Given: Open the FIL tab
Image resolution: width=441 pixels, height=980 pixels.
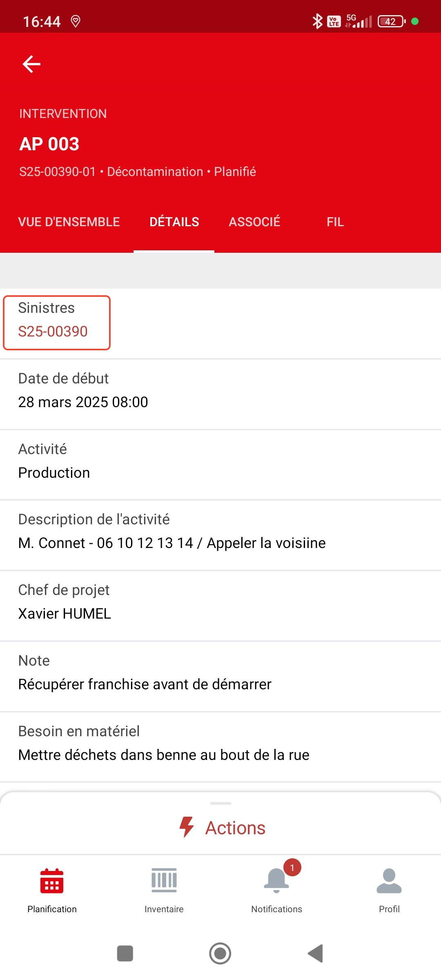Looking at the screenshot, I should (335, 222).
